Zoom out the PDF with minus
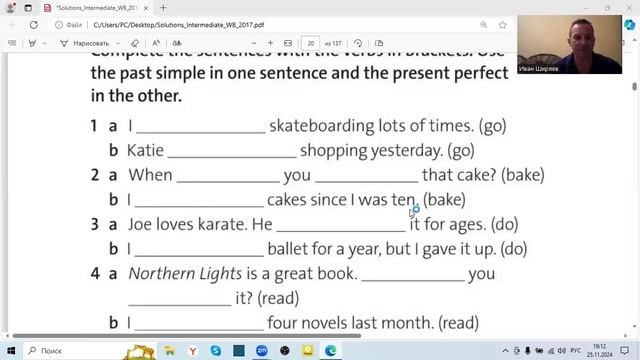The height and width of the screenshot is (360, 640). pos(253,43)
